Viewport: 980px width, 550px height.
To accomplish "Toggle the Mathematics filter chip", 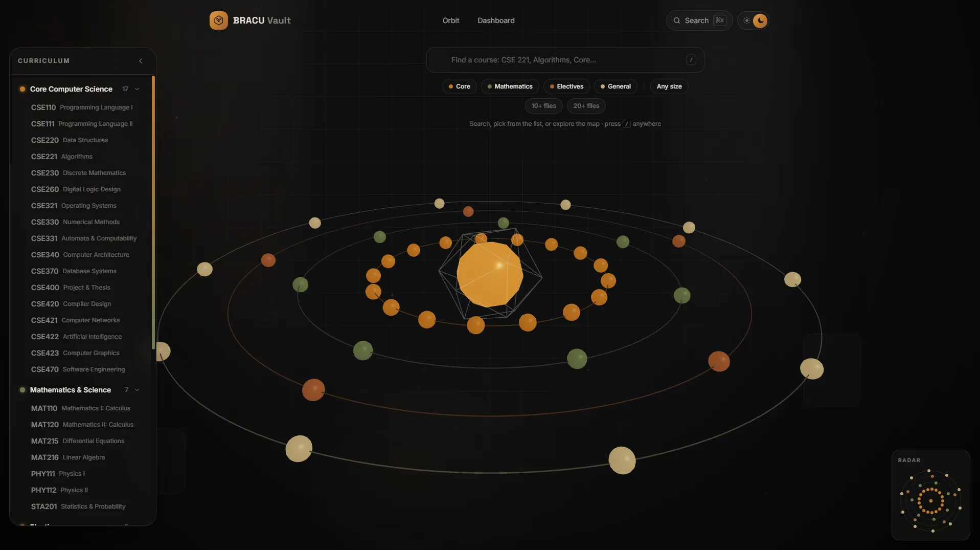I will (510, 86).
